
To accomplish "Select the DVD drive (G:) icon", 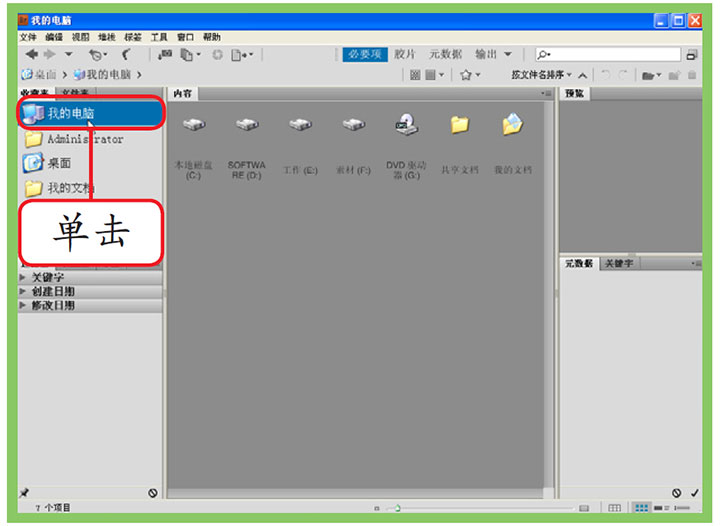I will click(407, 126).
